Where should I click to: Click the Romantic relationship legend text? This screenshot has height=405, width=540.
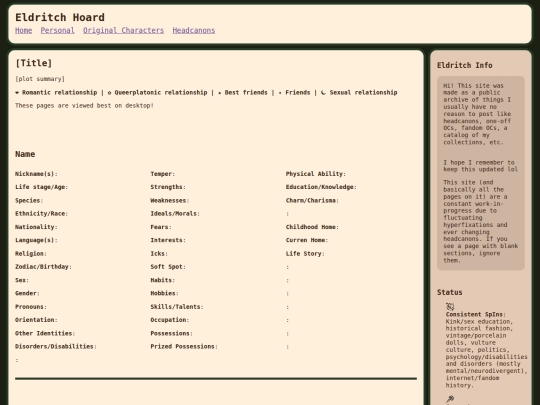coord(60,93)
